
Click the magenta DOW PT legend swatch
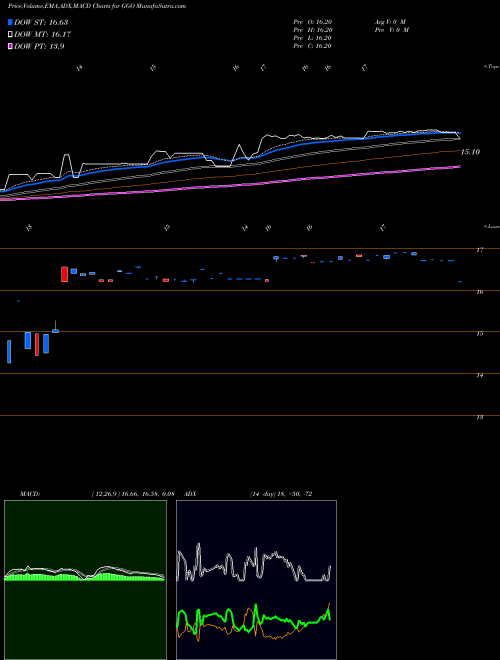[x=10, y=47]
